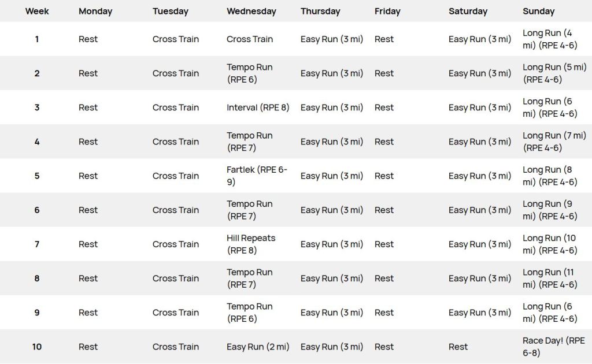This screenshot has height=364, width=592.
Task: Click Week 10 Saturday Rest cell
Action: (458, 347)
